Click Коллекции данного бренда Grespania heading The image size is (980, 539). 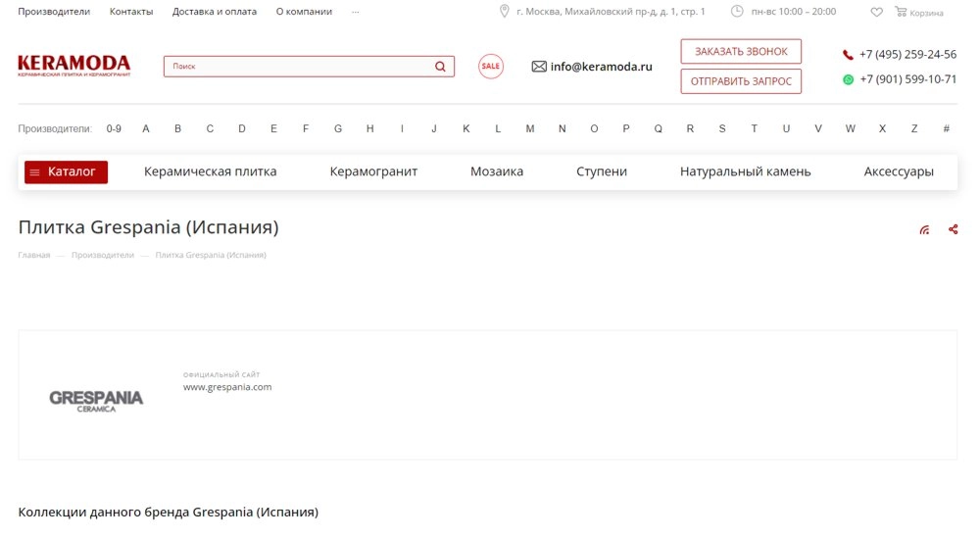point(169,513)
